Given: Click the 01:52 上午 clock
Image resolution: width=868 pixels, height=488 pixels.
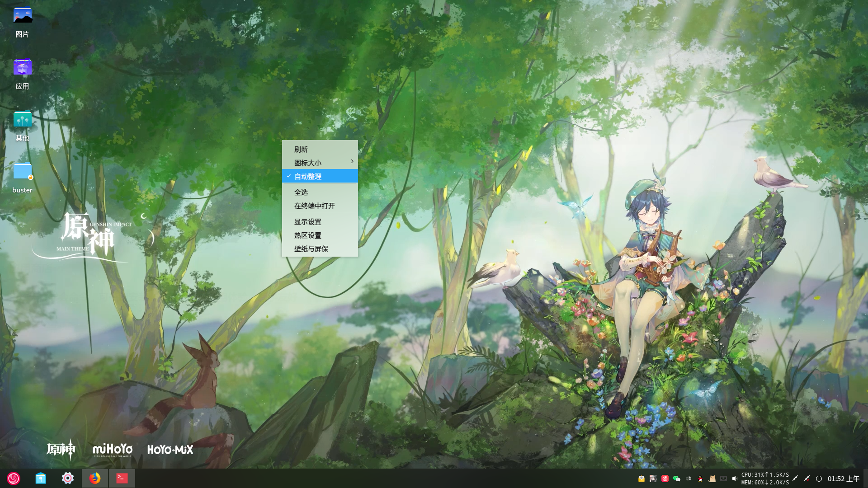Looking at the screenshot, I should click(x=844, y=479).
